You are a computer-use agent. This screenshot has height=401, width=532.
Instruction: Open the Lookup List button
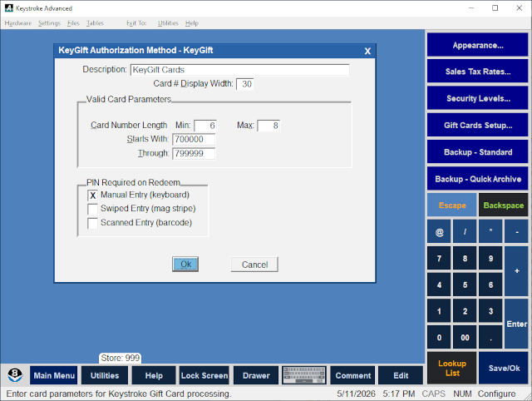[x=452, y=368]
